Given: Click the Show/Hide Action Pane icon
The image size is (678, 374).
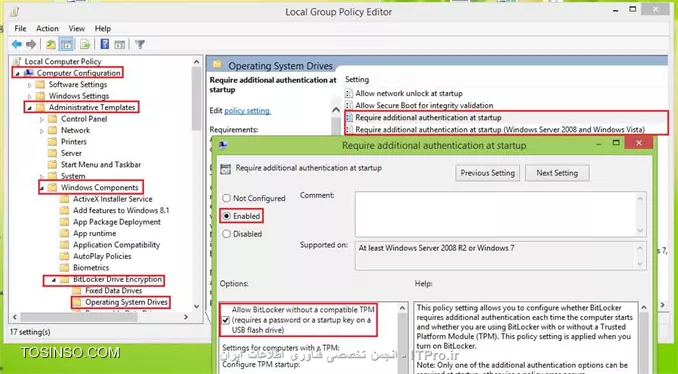Looking at the screenshot, I should 120,44.
